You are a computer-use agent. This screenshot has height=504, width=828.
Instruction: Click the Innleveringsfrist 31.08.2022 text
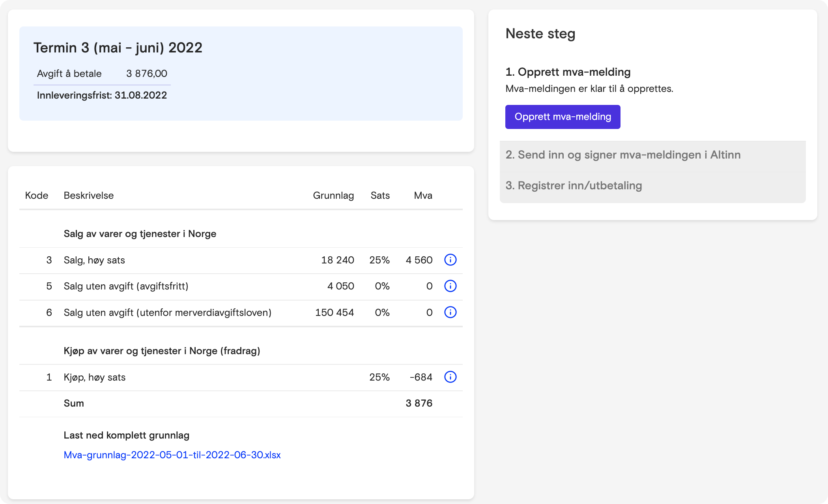(102, 95)
